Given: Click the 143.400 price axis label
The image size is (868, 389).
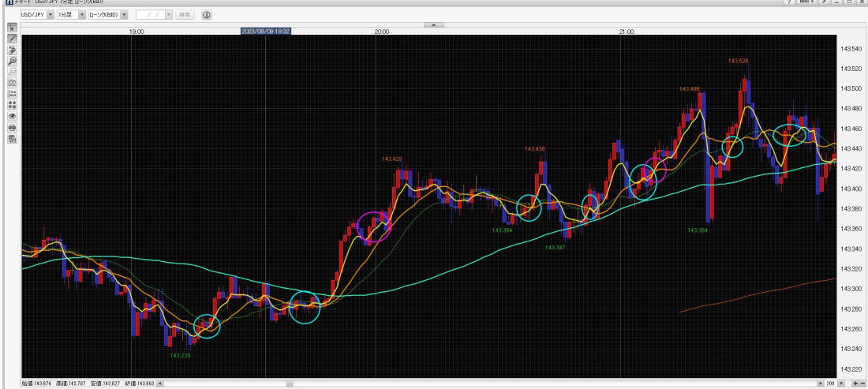Looking at the screenshot, I should click(851, 189).
